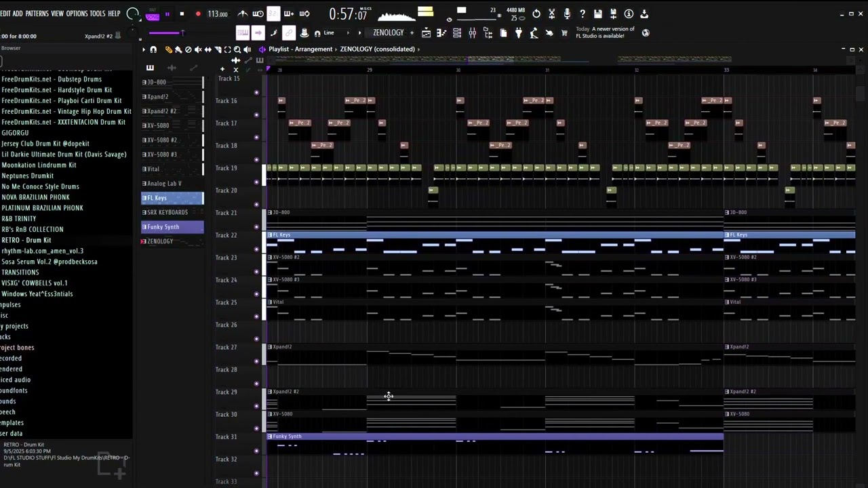The height and width of the screenshot is (488, 868).
Task: Select the paint brush tool in playlist
Action: tap(178, 49)
